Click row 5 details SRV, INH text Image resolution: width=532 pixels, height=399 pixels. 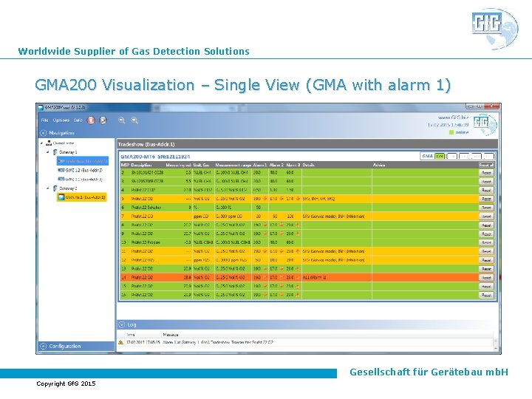click(318, 199)
